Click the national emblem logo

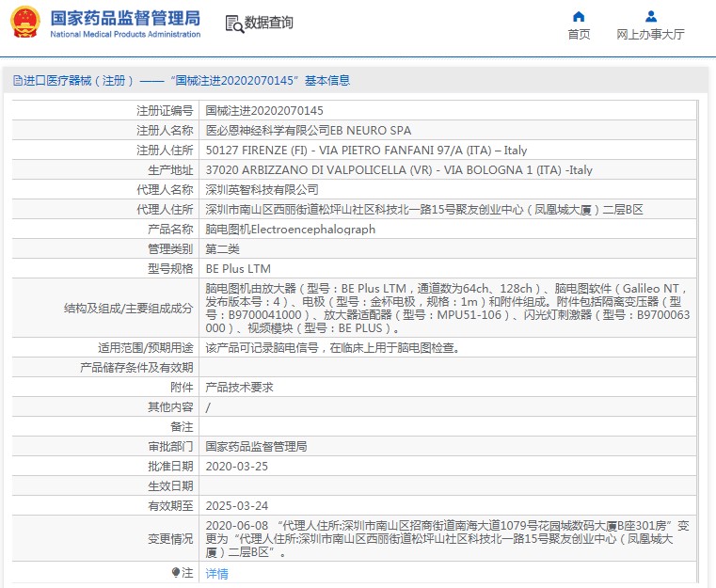(x=25, y=22)
